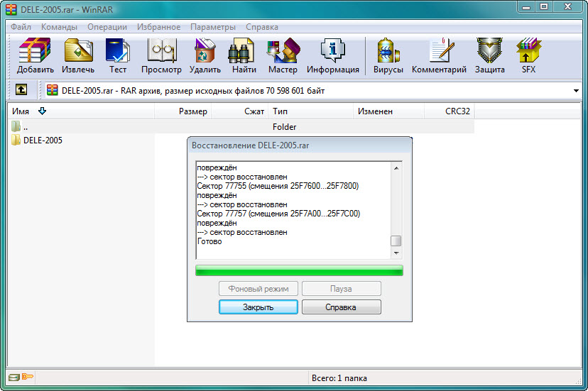Click the green repair progress bar

click(x=299, y=270)
